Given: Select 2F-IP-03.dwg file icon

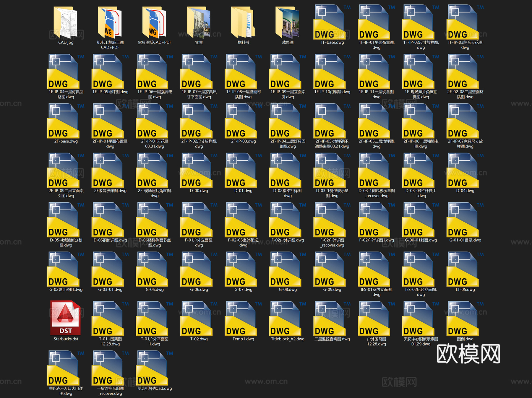Looking at the screenshot, I should 241,121.
